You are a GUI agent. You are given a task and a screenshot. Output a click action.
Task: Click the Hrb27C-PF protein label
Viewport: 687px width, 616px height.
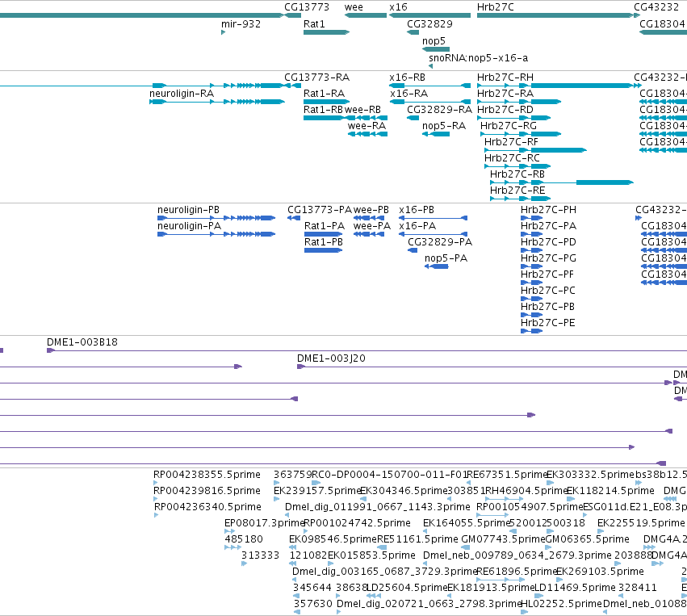[x=547, y=274]
